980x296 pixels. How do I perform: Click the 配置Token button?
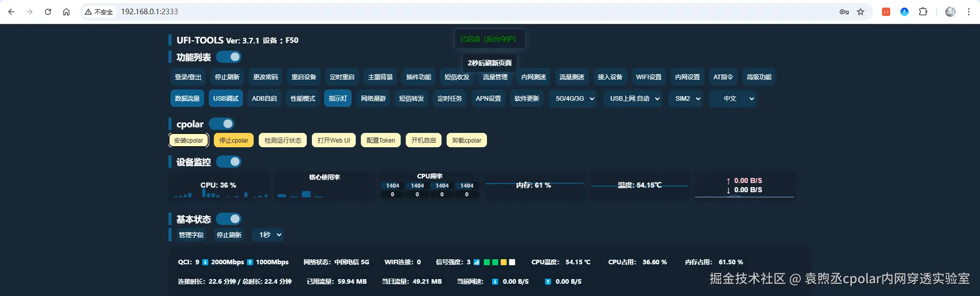[x=381, y=140]
